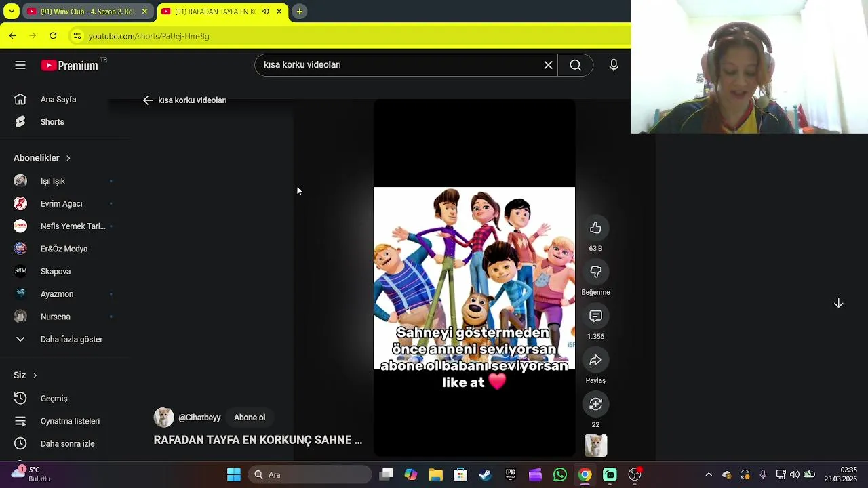The image size is (868, 488).
Task: Like the Short with thumbs up
Action: click(x=595, y=228)
